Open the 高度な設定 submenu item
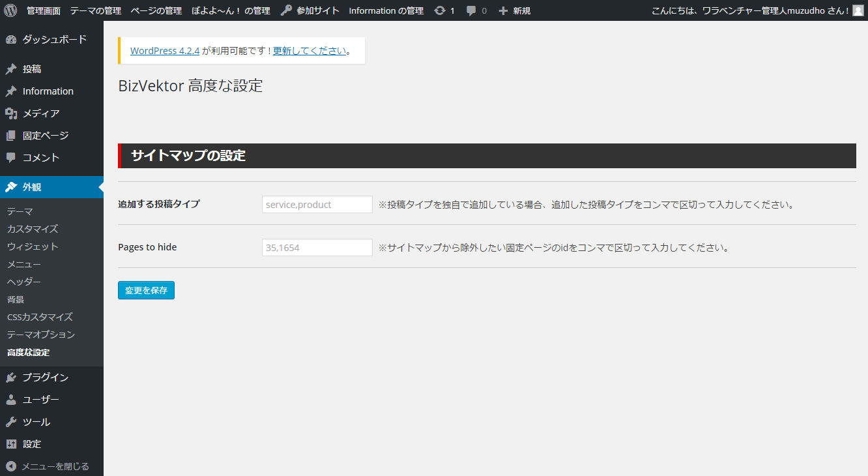The height and width of the screenshot is (476, 868). (x=28, y=352)
